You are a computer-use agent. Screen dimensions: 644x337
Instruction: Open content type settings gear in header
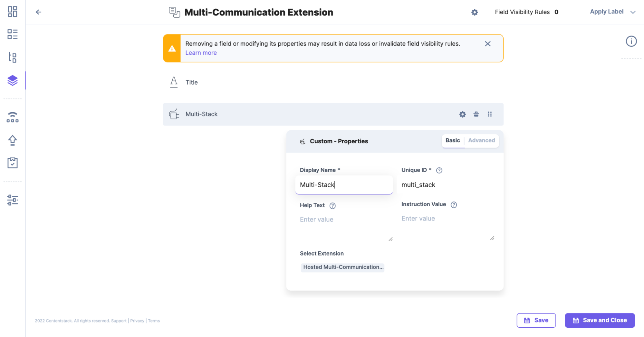pyautogui.click(x=474, y=12)
